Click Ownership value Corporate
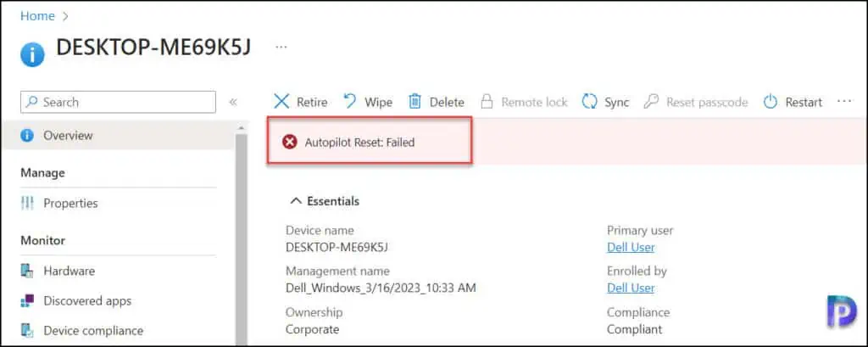This screenshot has height=347, width=868. point(312,329)
